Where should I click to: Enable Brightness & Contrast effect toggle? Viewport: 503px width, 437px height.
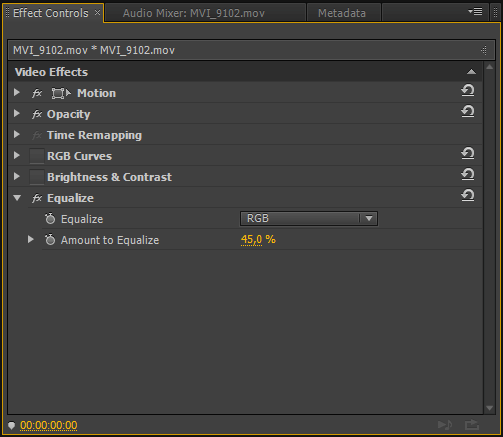coord(37,177)
